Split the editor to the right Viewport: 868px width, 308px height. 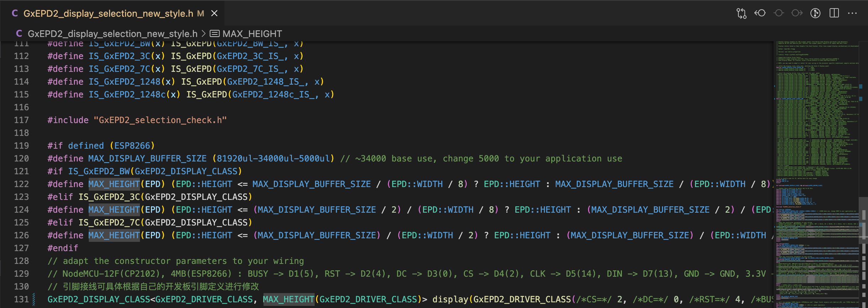(x=834, y=13)
